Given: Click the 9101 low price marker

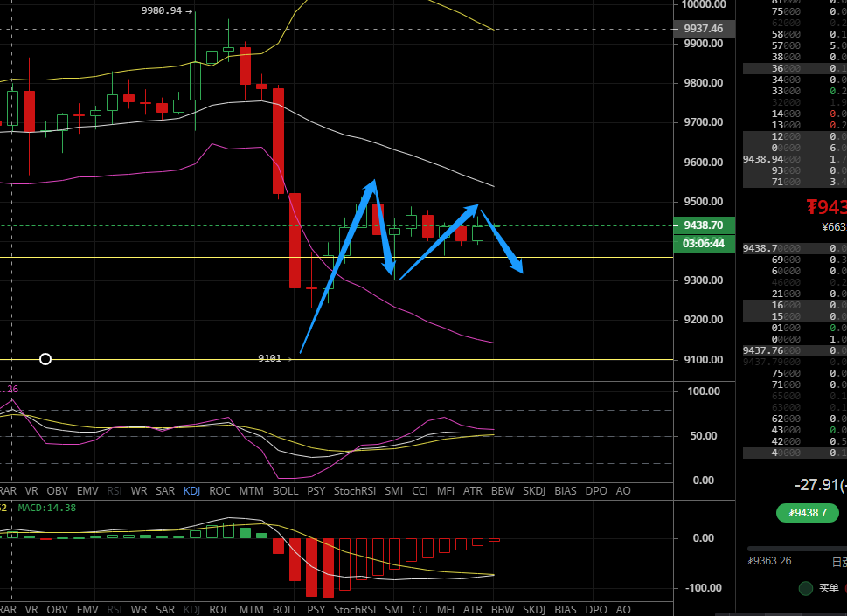Looking at the screenshot, I should pos(269,358).
